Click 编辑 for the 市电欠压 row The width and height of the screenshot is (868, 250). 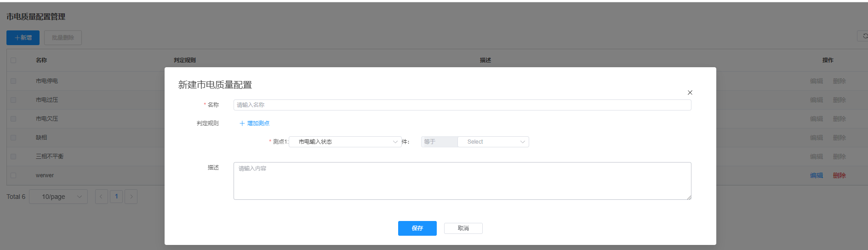817,119
